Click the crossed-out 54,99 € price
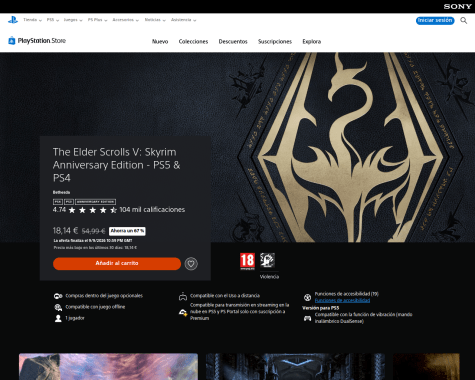This screenshot has height=380, width=475. point(93,231)
